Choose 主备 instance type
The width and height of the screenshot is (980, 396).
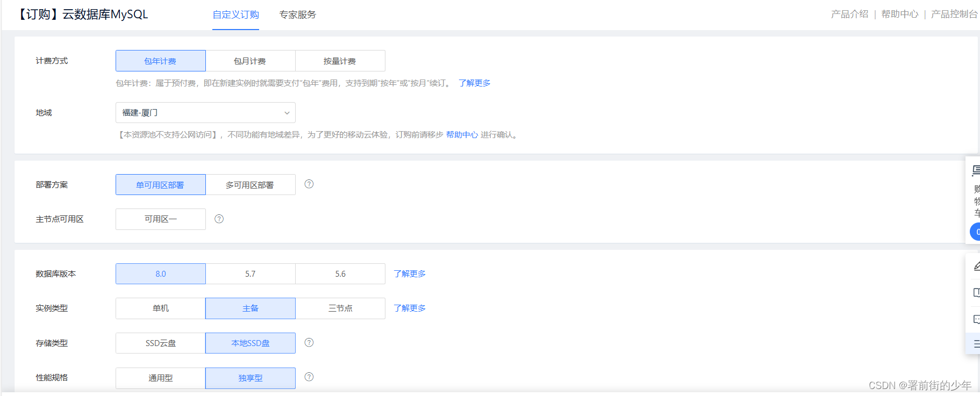pyautogui.click(x=251, y=308)
